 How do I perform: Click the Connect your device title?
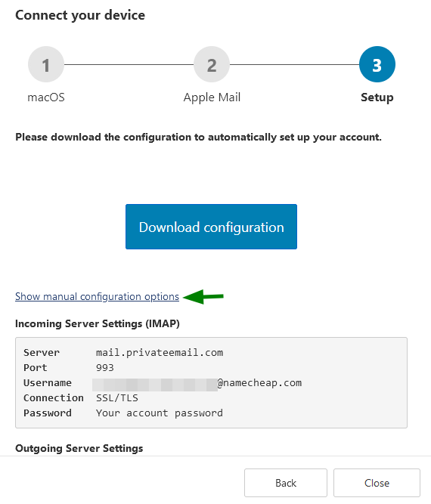click(x=80, y=15)
